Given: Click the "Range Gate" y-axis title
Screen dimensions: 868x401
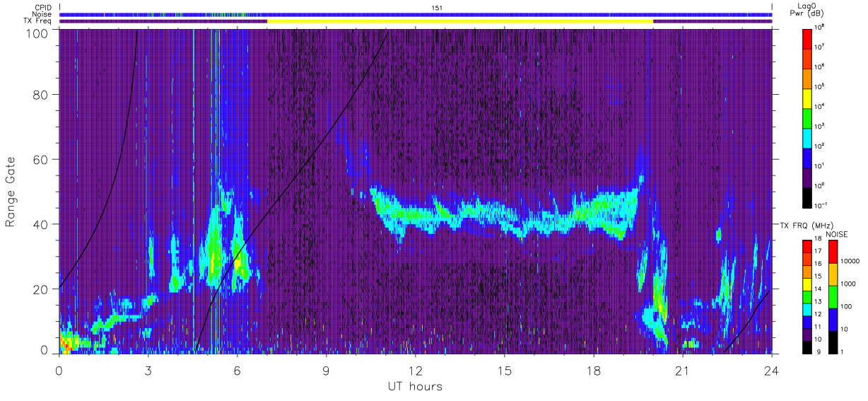Looking at the screenshot, I should (x=11, y=192).
